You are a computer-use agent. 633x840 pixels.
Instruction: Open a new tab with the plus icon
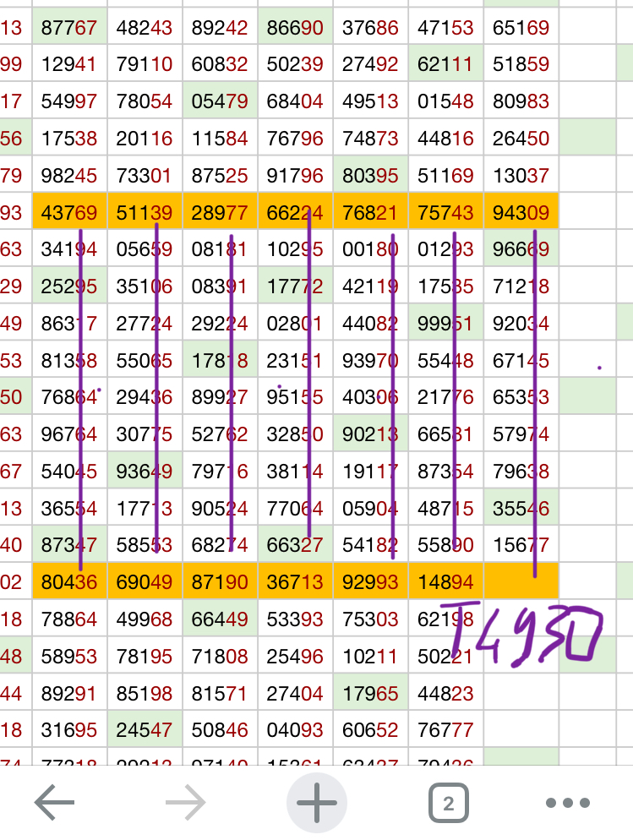pos(317,803)
